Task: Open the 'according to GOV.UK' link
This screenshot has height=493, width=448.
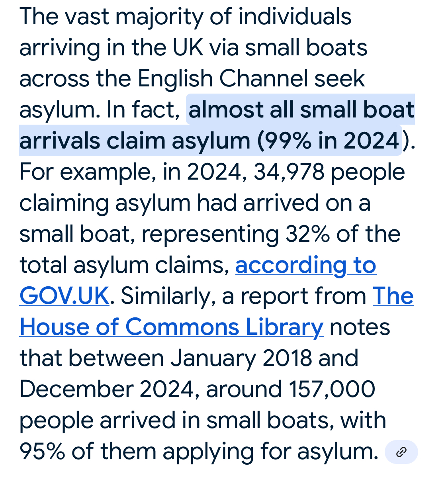Action: tap(198, 280)
